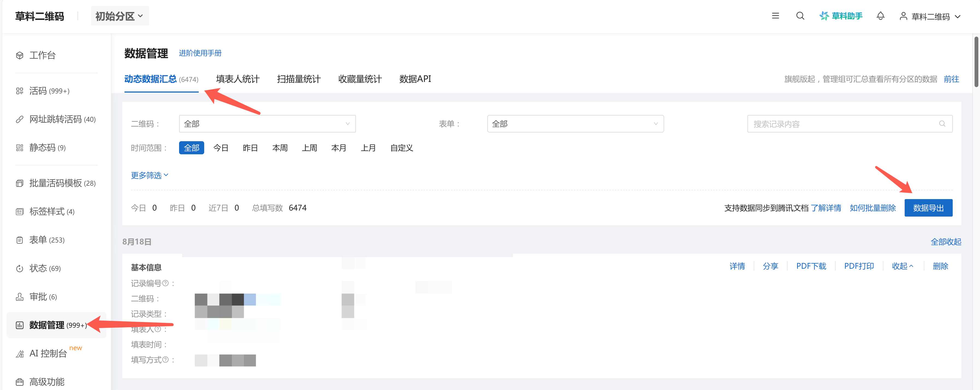This screenshot has width=980, height=390.
Task: Click the record 分享 link
Action: coord(770,266)
